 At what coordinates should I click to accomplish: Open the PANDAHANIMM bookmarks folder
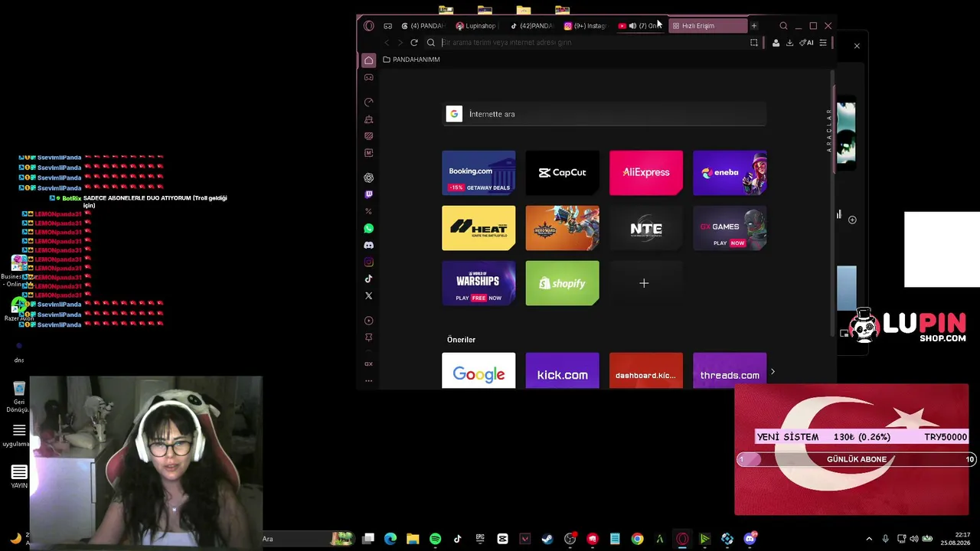click(411, 60)
